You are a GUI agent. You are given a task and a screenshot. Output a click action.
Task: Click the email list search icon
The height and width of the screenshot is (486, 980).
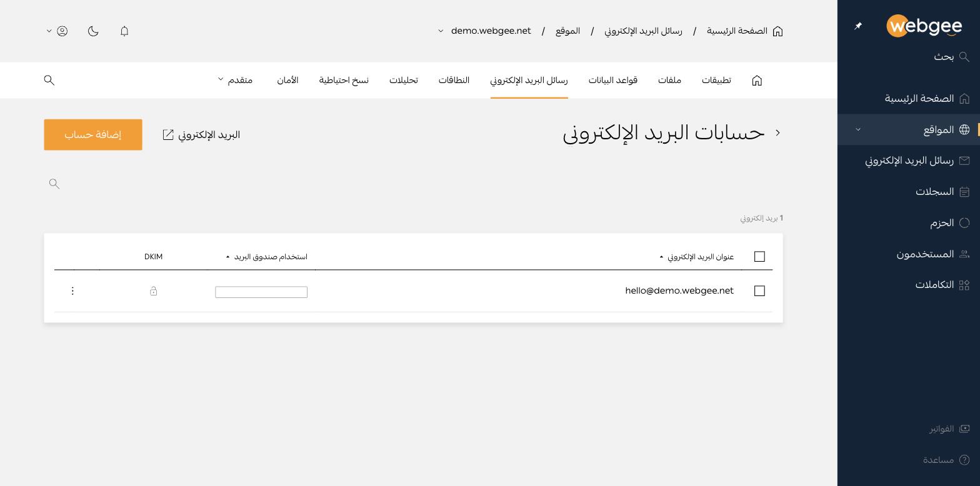click(x=54, y=184)
